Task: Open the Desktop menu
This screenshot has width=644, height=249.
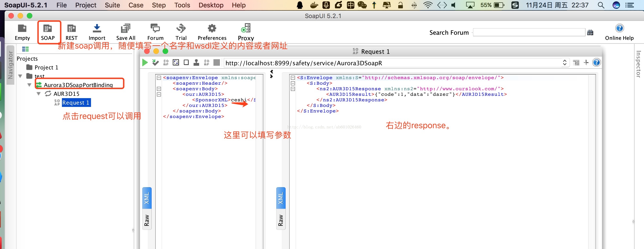Action: point(211,5)
